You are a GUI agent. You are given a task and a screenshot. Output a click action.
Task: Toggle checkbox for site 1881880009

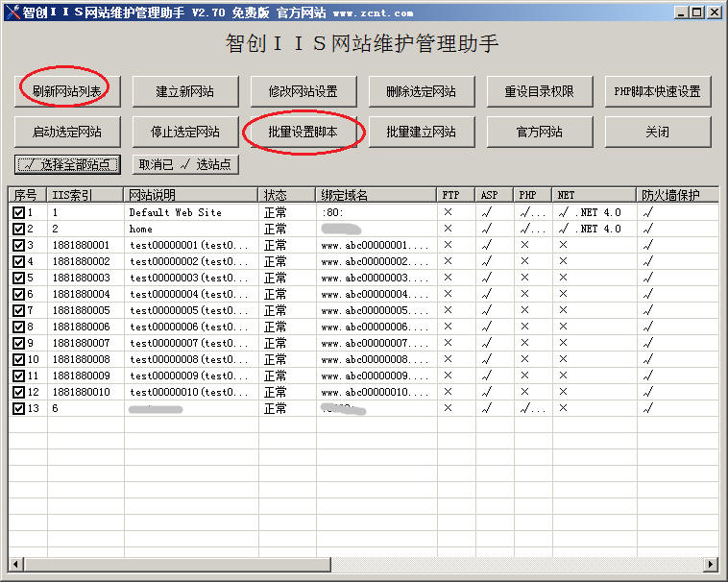point(18,376)
